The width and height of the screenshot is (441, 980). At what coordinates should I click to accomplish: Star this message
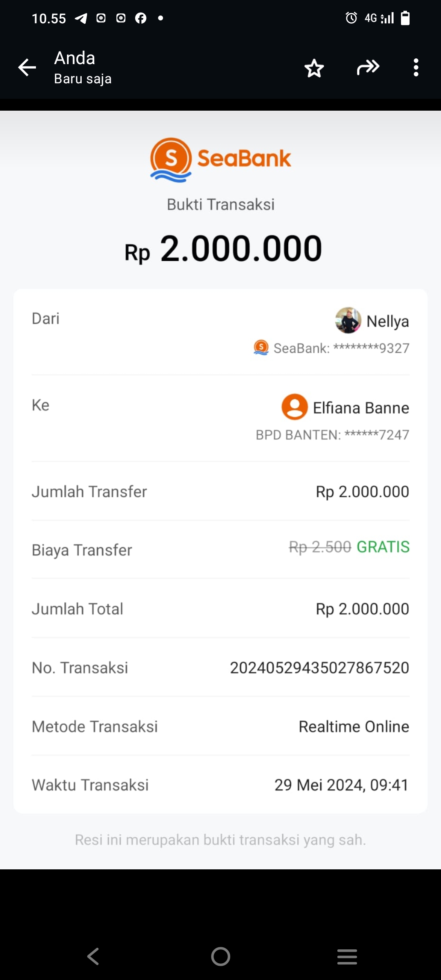(x=314, y=68)
